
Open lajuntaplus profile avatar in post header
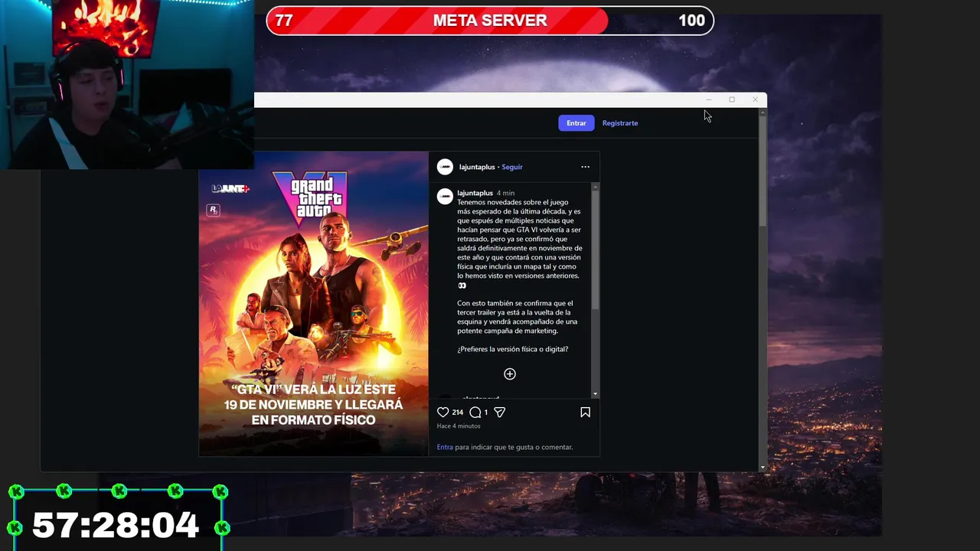[445, 167]
